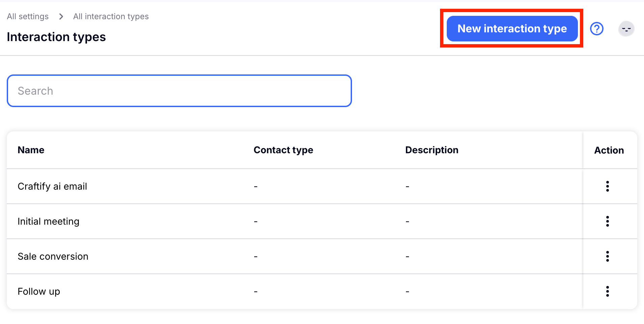
Task: Sort by the Name column header
Action: (x=31, y=150)
